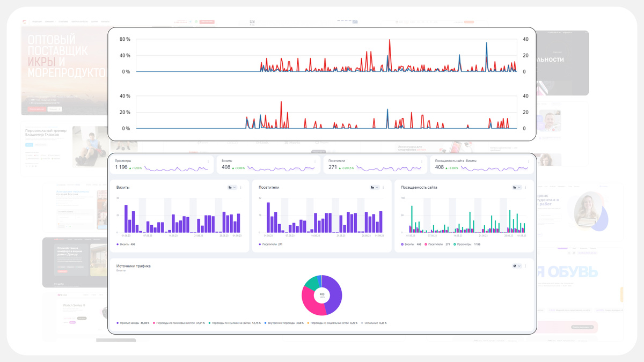Screen dimensions: 644x362
Task: Expand chart type dropdown in Визиты chart
Action: click(232, 187)
